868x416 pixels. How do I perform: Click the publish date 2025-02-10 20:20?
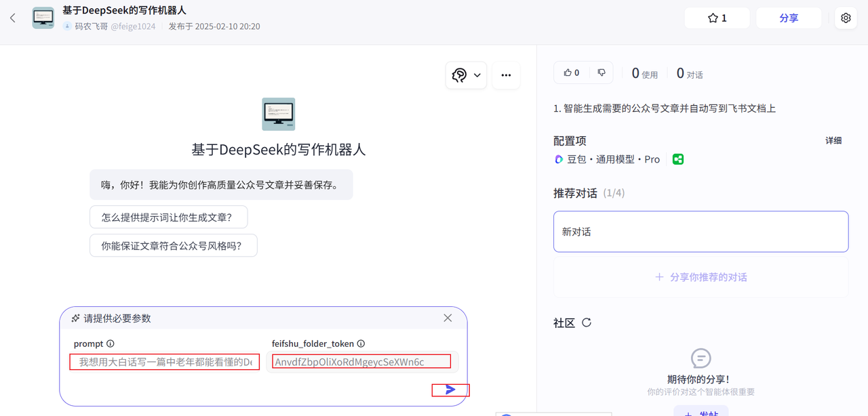214,26
